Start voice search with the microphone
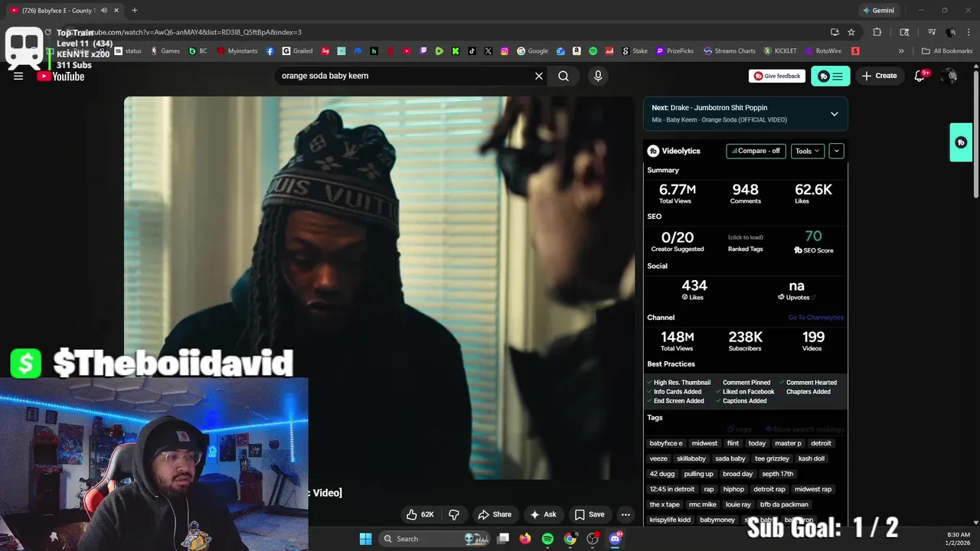Viewport: 980px width, 551px height. (x=598, y=76)
